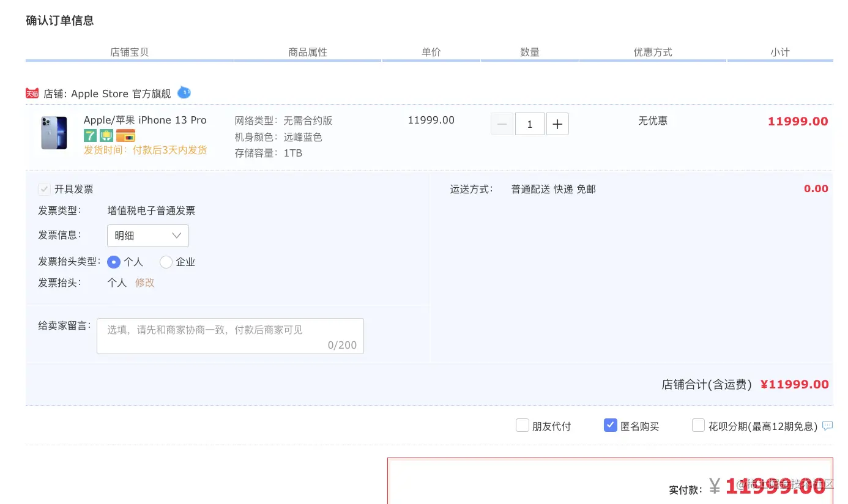The width and height of the screenshot is (848, 504).
Task: Click the 无优惠 discount text
Action: [x=653, y=120]
